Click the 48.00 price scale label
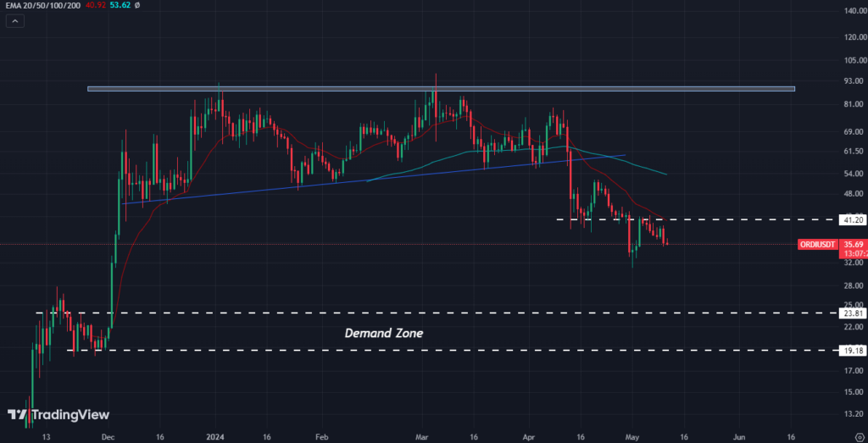The width and height of the screenshot is (868, 443). pos(854,194)
